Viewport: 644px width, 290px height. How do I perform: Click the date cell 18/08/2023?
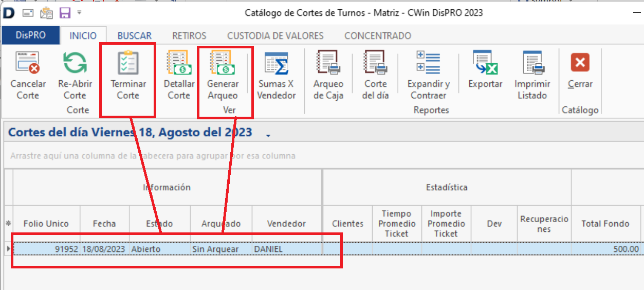104,249
